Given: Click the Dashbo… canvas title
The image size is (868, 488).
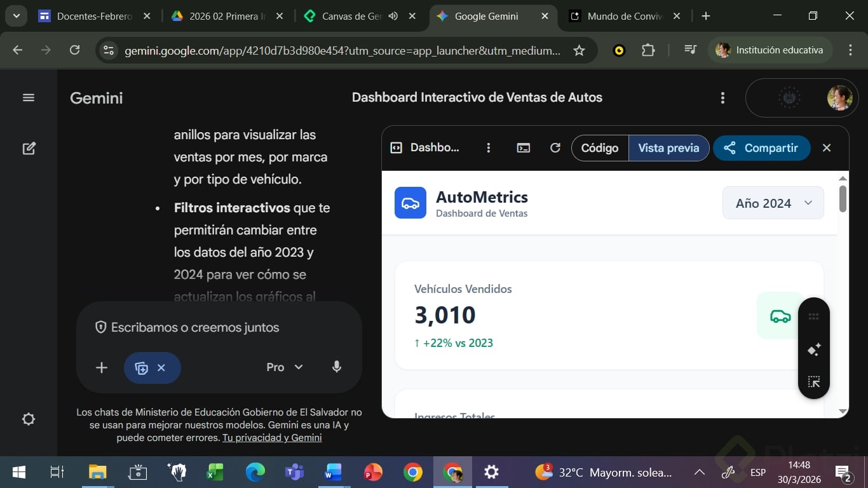Looking at the screenshot, I should (435, 148).
